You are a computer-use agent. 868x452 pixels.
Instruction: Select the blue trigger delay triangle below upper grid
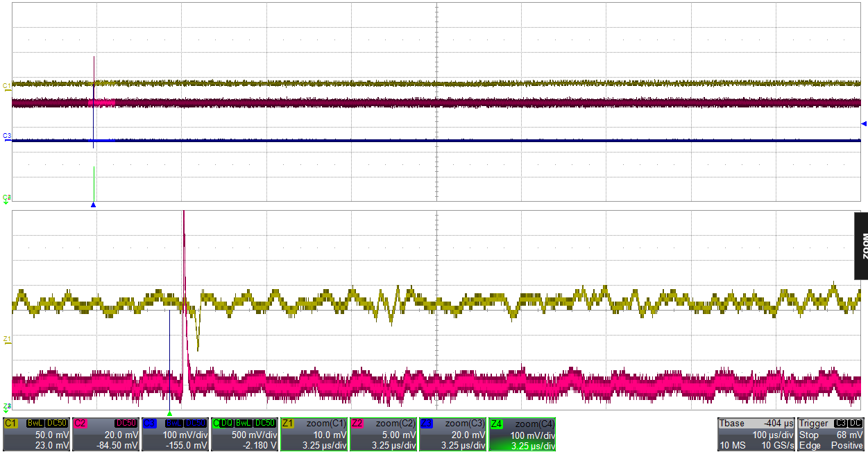(x=93, y=205)
